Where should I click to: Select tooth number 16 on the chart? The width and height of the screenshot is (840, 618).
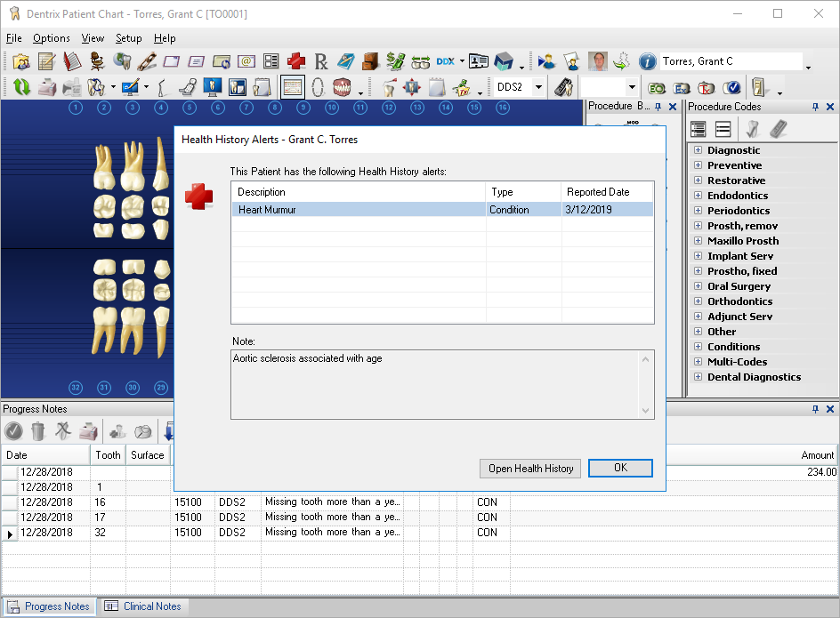tap(503, 108)
